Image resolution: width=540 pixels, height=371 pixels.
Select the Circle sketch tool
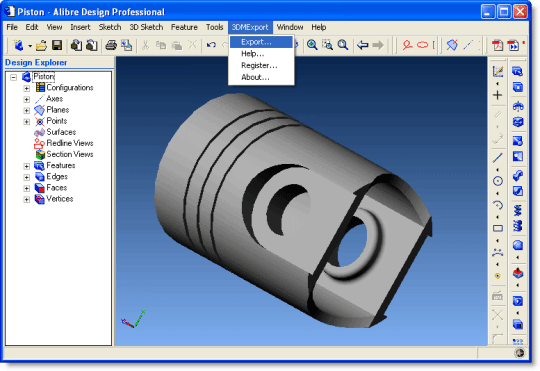click(498, 181)
